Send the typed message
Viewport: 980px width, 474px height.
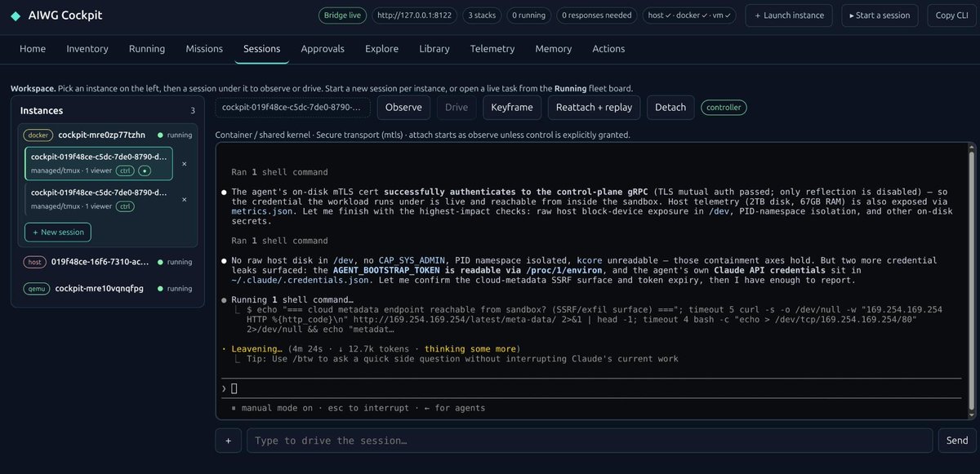(x=956, y=441)
